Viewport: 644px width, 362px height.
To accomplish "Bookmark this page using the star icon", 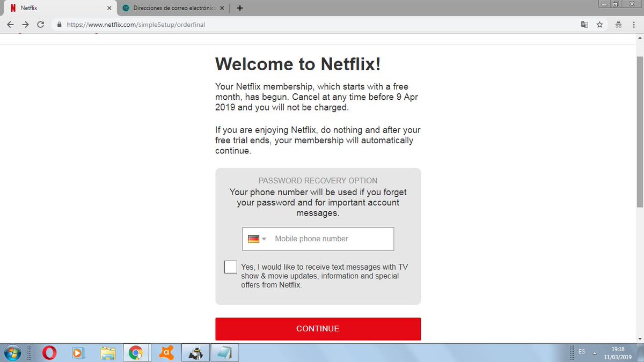I will pos(599,24).
